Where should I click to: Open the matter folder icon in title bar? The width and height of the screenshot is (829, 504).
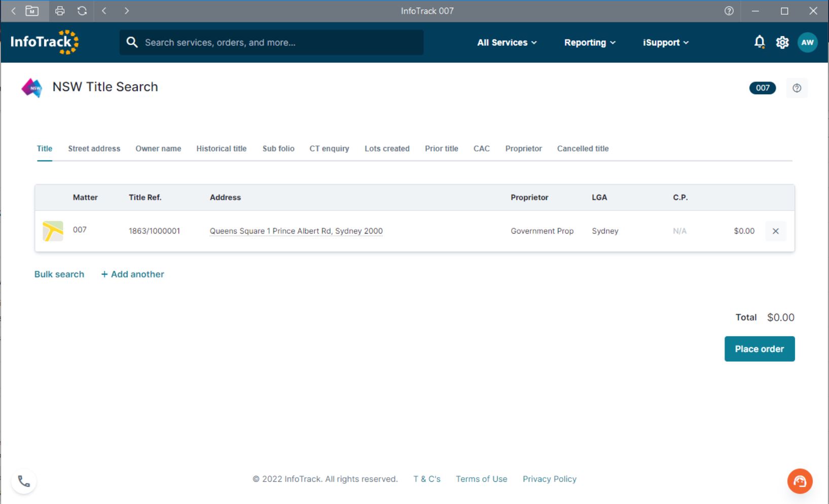pyautogui.click(x=32, y=11)
